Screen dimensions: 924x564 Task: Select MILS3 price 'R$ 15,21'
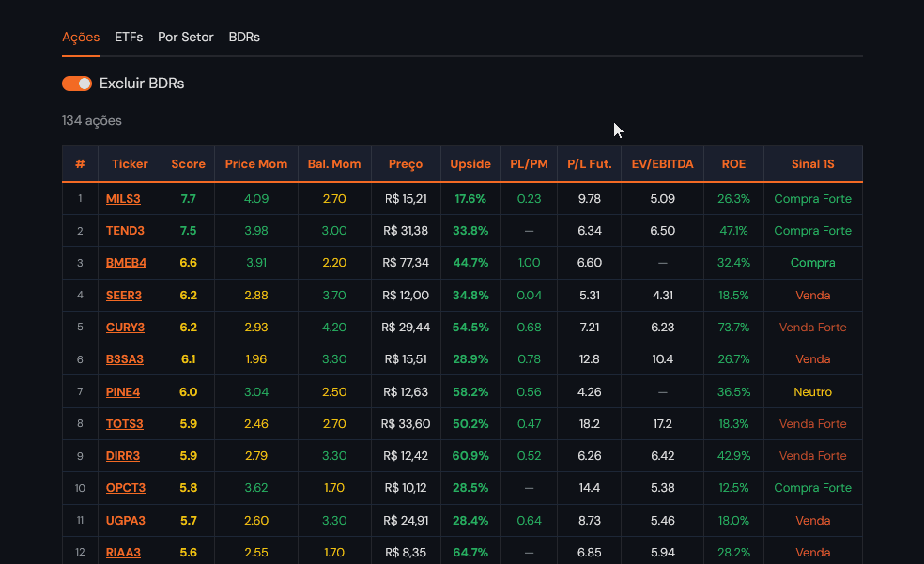[x=406, y=199]
